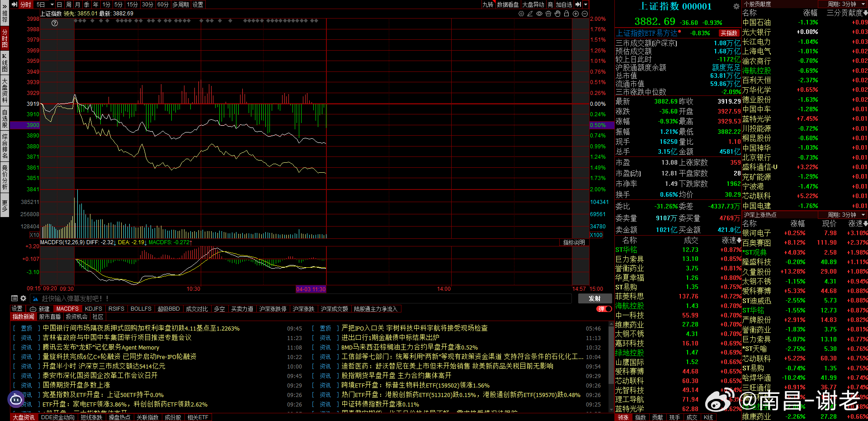
Task: Click the robot icon beside 新建
Action: coord(33,309)
